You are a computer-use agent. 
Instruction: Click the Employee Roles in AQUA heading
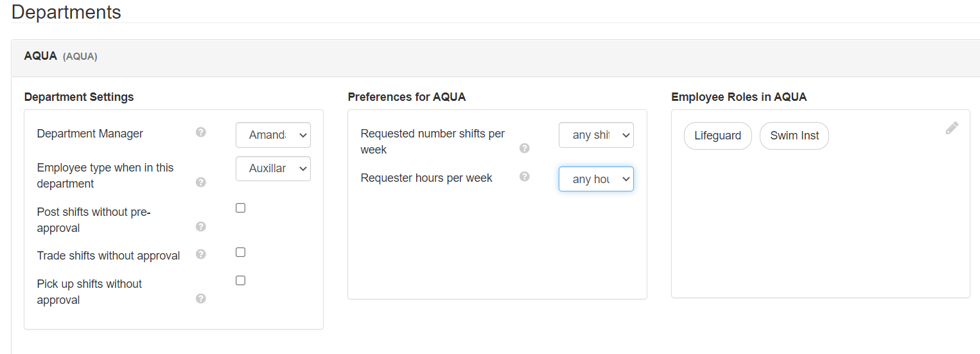click(x=739, y=97)
